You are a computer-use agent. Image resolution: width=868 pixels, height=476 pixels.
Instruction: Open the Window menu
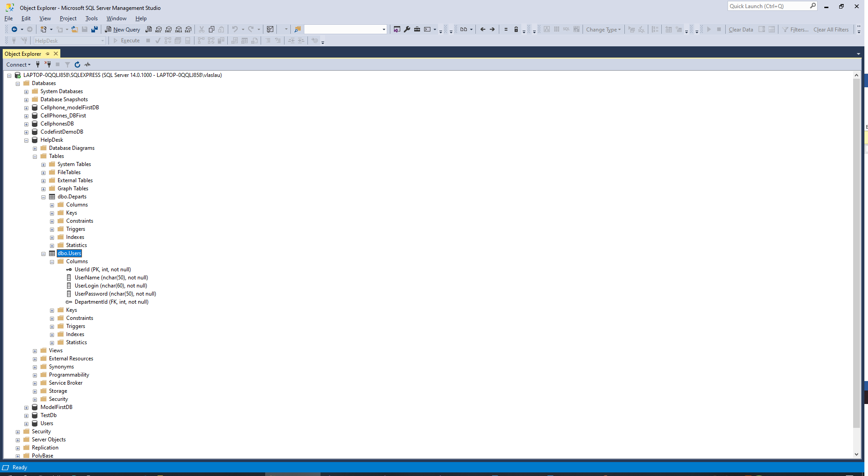pyautogui.click(x=117, y=18)
